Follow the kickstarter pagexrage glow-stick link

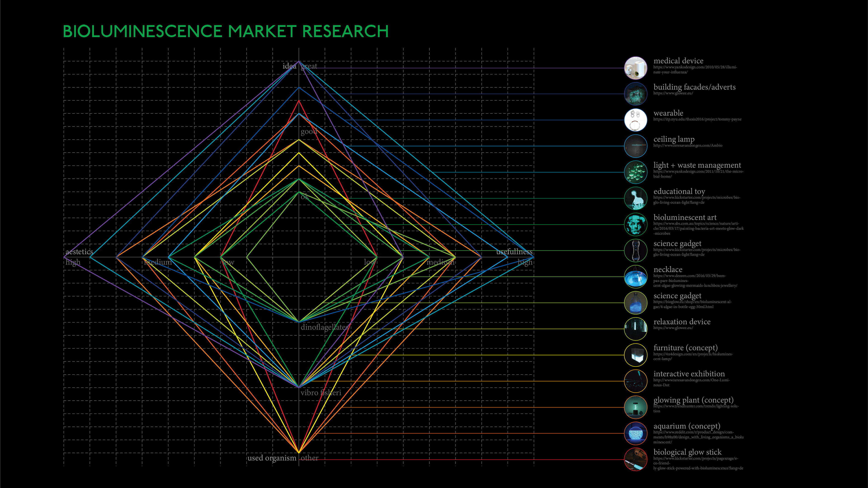[x=698, y=463]
